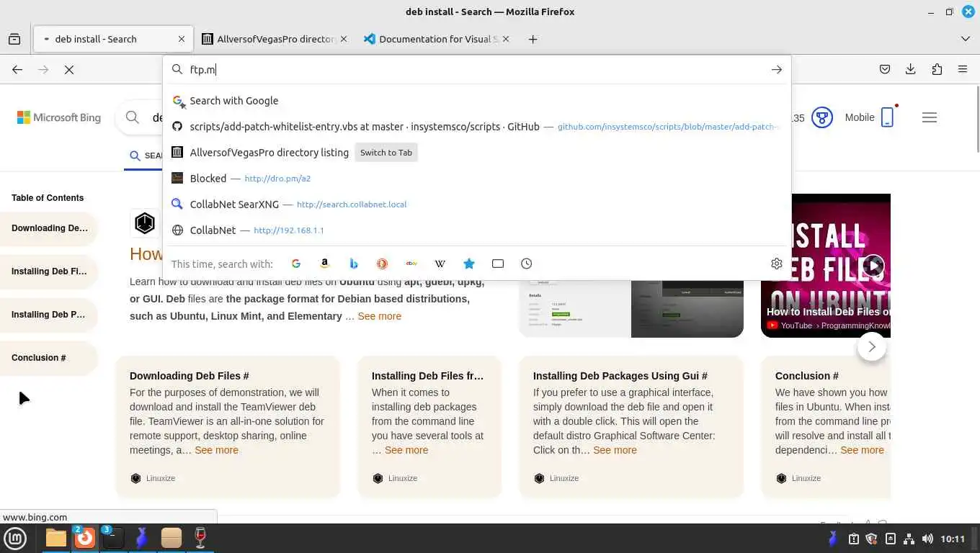Open the Bing hamburger menu
The width and height of the screenshot is (980, 553).
[x=930, y=117]
